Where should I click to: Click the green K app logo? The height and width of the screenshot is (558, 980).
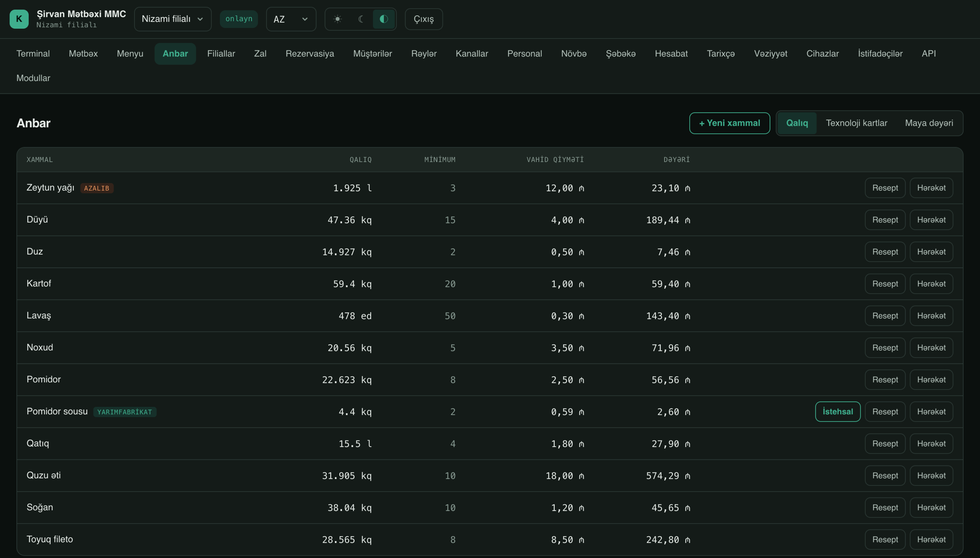19,19
